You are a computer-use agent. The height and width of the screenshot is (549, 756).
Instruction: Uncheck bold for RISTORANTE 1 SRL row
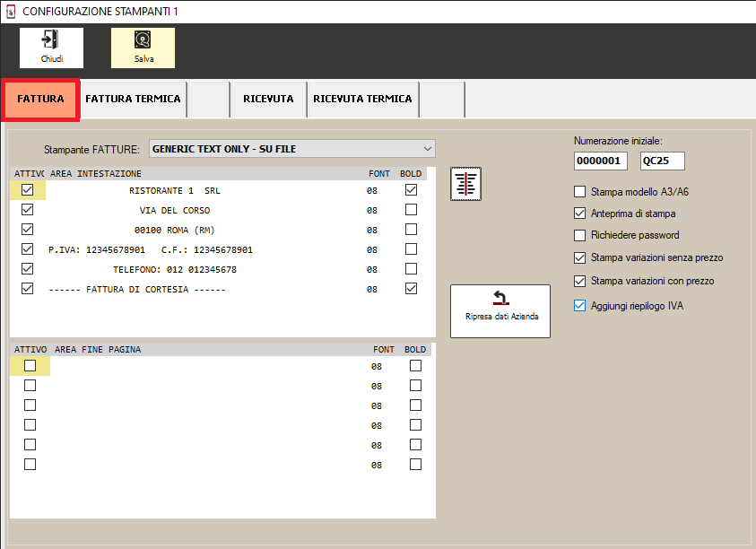click(x=411, y=190)
